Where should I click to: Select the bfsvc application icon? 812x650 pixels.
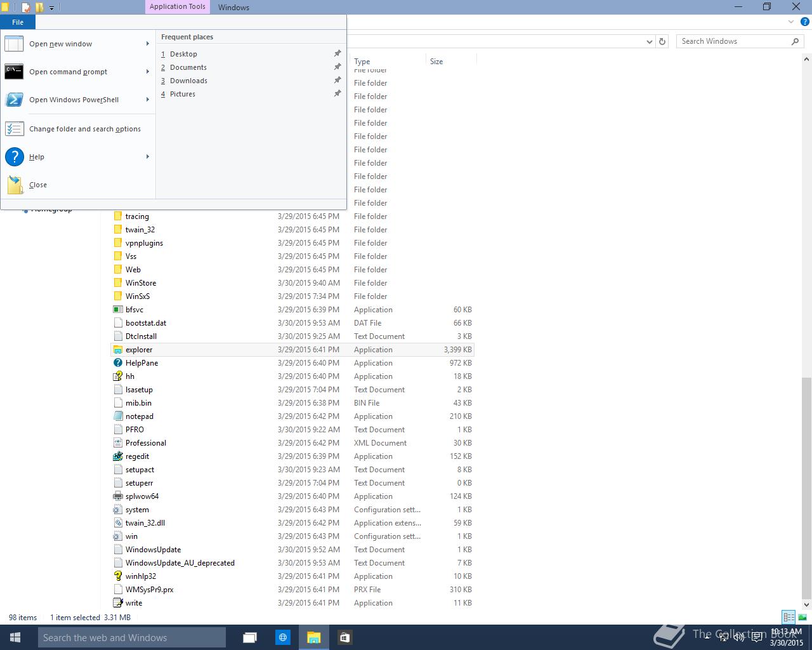click(117, 310)
